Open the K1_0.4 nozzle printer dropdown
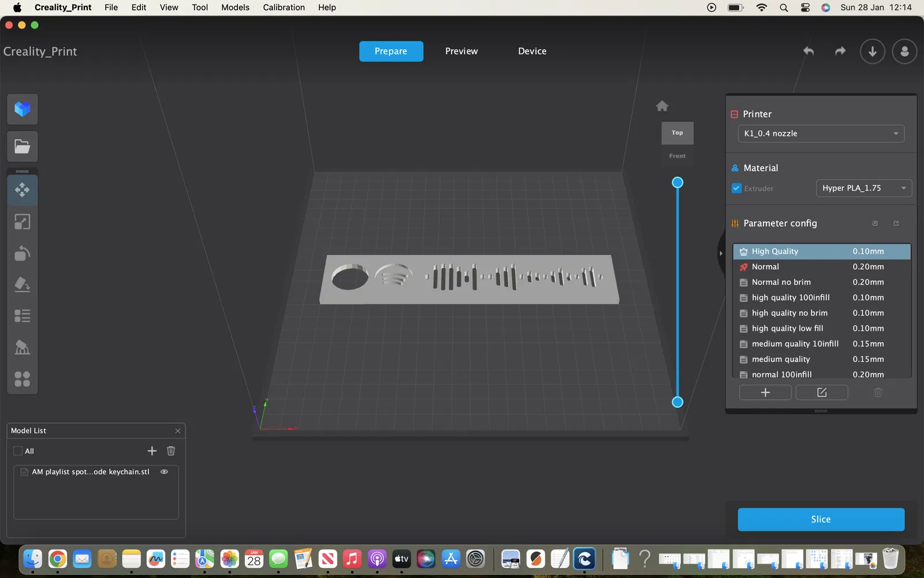This screenshot has height=578, width=924. coord(821,134)
